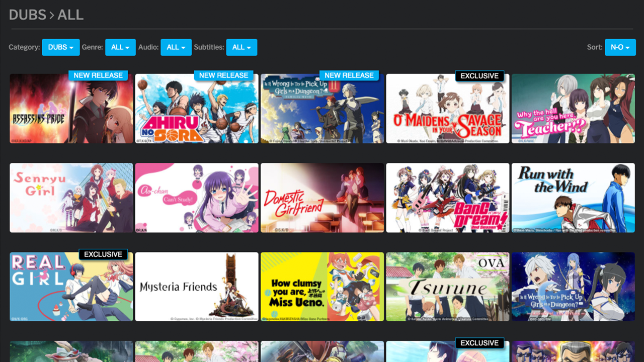Choose the Tsurune OVA thumbnail
Viewport: 644px width, 362px height.
tap(448, 287)
